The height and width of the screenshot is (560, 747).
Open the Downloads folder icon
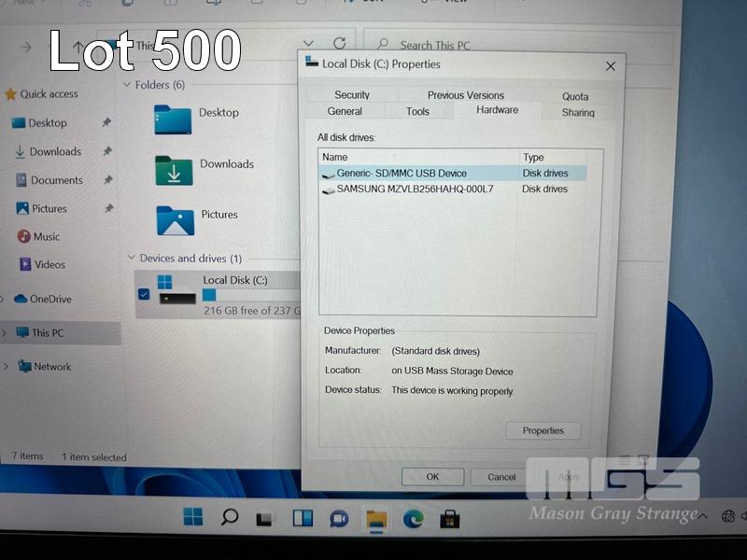174,171
